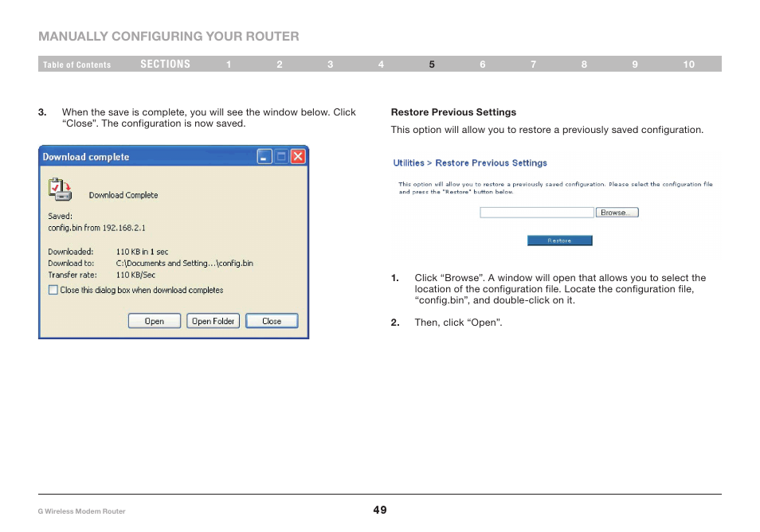
Task: Go to section 1 in navigation bar
Action: [229, 65]
